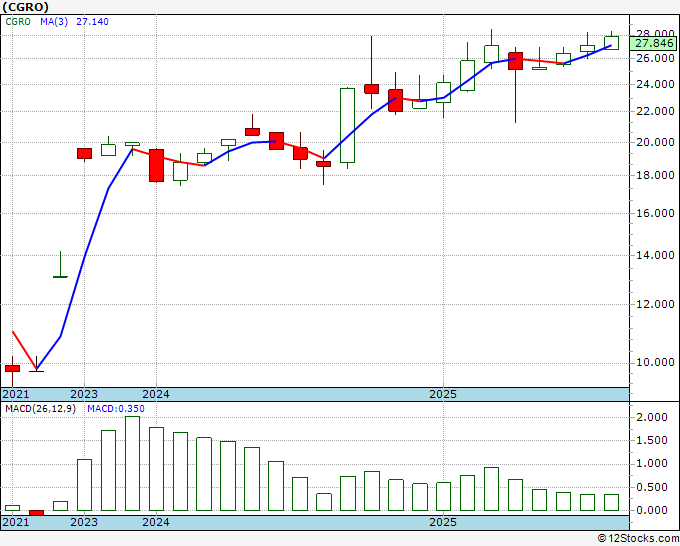Click the (CGRO) chart title

click(x=26, y=7)
